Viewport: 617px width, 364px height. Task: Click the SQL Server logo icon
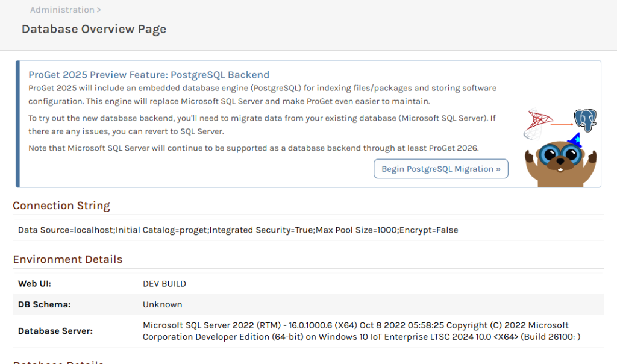click(x=537, y=124)
